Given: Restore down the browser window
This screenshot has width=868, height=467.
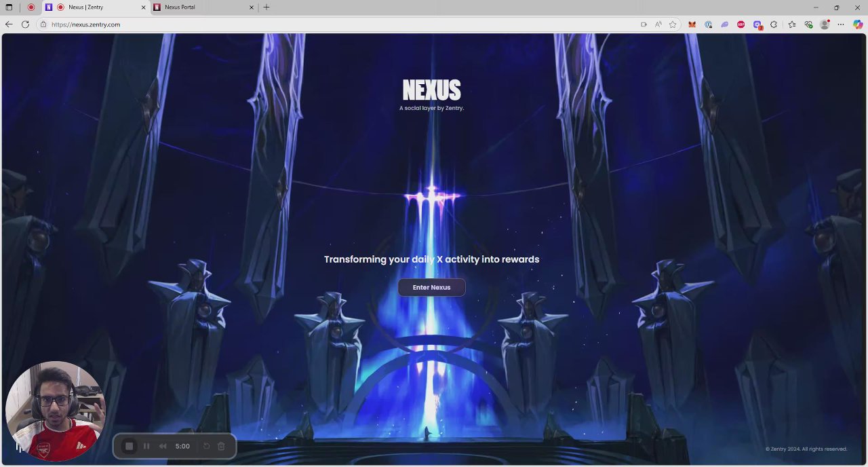Looking at the screenshot, I should [836, 7].
